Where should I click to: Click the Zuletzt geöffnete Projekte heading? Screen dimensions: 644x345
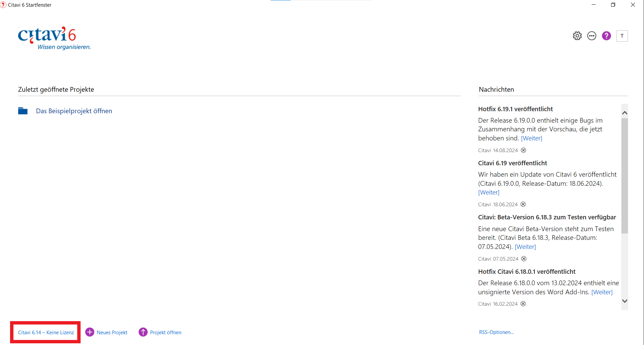56,89
